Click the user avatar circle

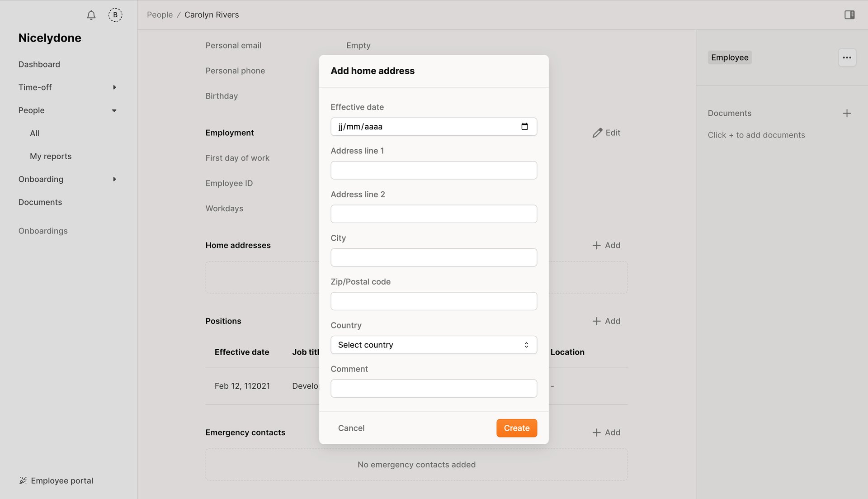click(x=115, y=14)
